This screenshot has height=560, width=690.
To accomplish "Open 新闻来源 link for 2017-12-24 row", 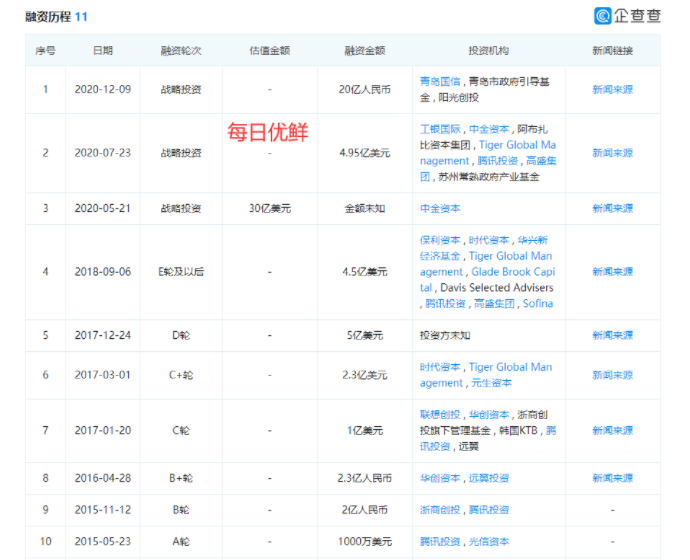I will tap(613, 335).
